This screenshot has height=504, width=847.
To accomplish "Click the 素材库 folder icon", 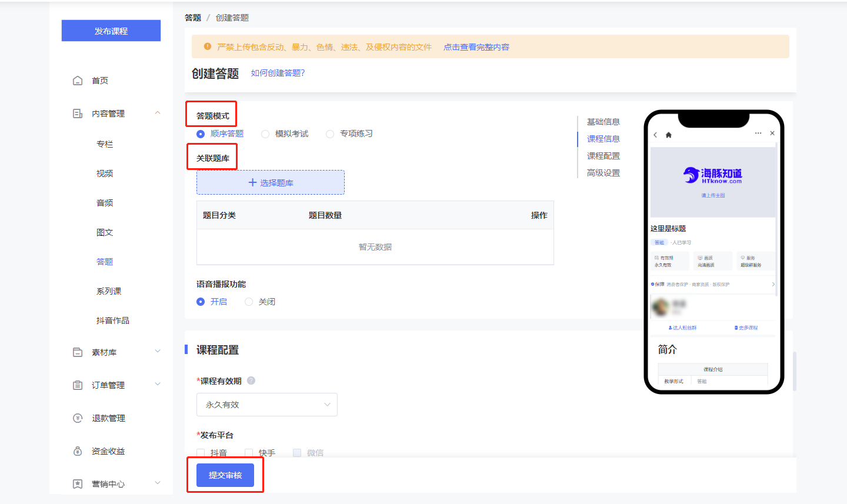I will click(78, 352).
